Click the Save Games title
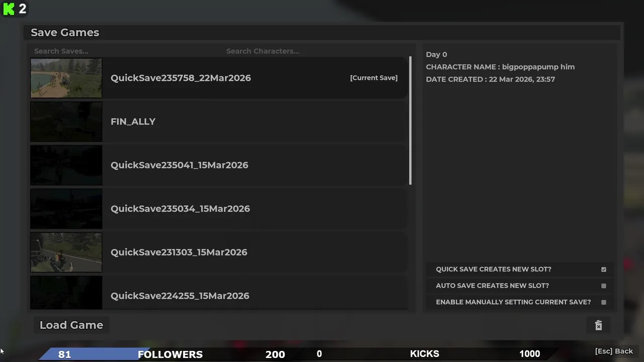This screenshot has height=362, width=644. click(x=65, y=33)
